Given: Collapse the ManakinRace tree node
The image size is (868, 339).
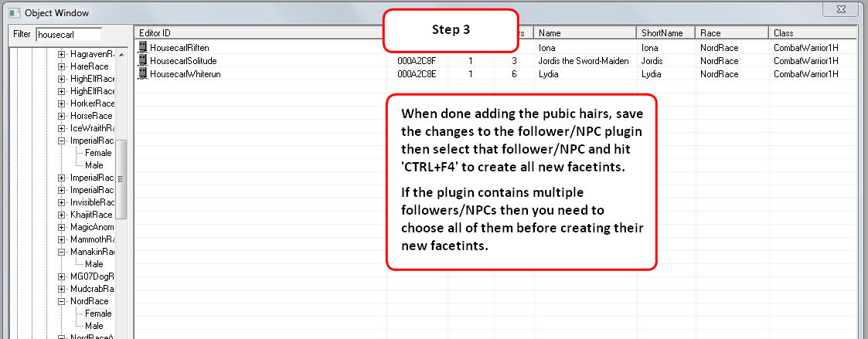Looking at the screenshot, I should [63, 252].
